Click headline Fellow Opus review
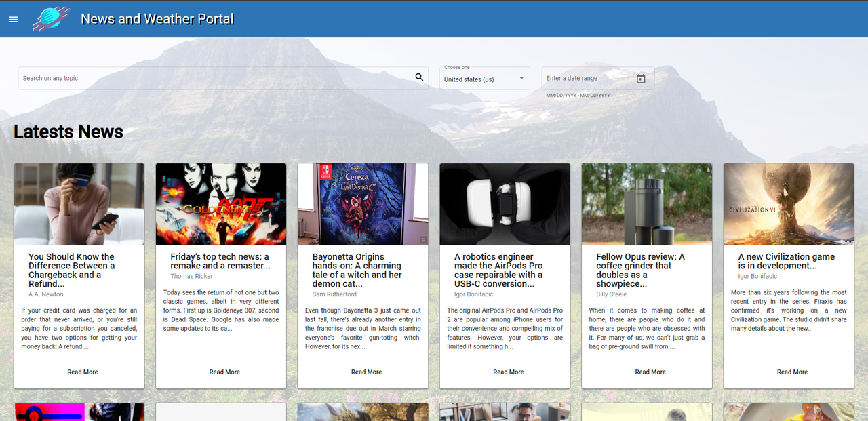 [x=642, y=270]
